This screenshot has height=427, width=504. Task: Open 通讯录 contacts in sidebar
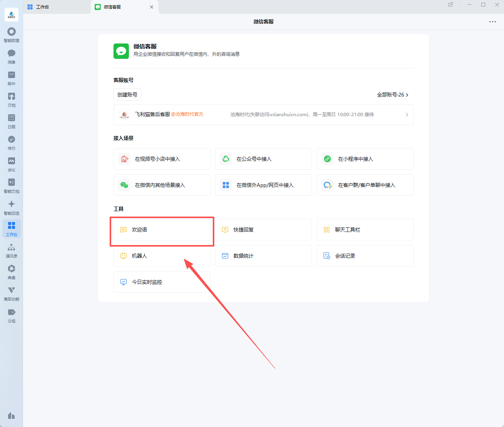(x=12, y=250)
